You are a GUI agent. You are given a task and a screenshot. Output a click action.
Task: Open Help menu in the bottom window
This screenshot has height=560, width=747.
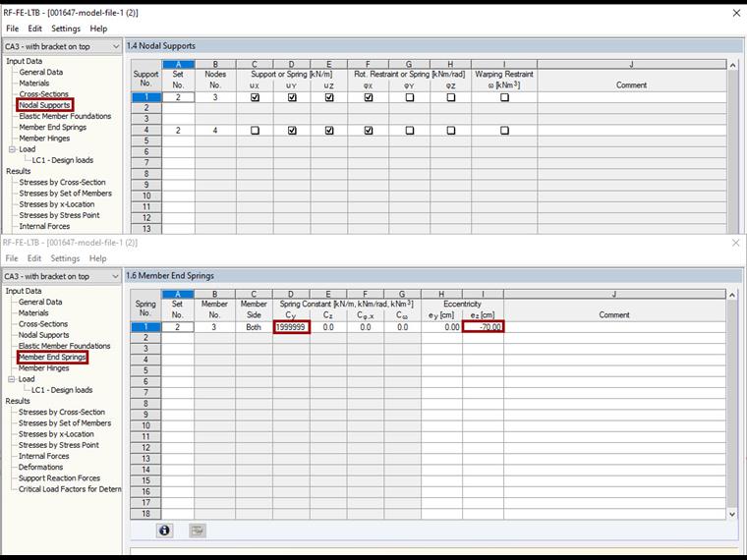coord(97,258)
